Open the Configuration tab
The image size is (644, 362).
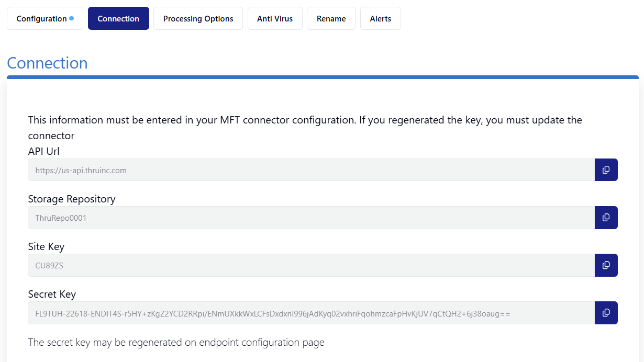[45, 18]
